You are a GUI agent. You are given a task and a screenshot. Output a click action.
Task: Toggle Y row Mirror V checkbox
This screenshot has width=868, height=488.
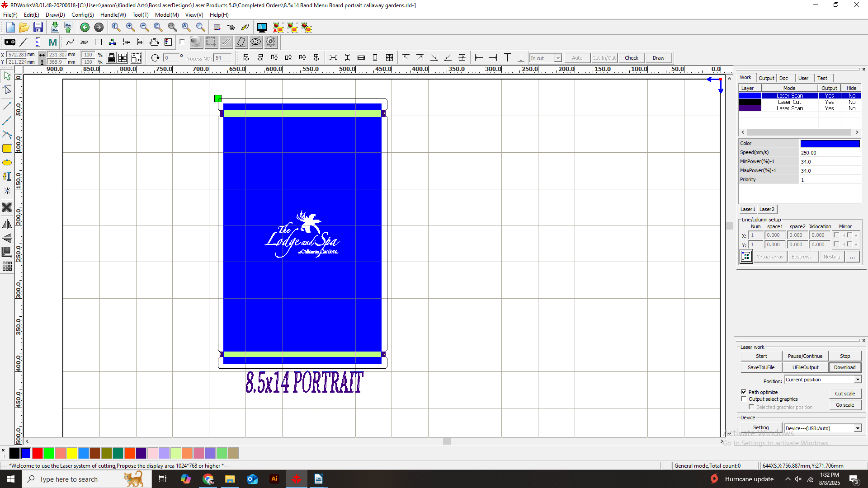(x=849, y=244)
